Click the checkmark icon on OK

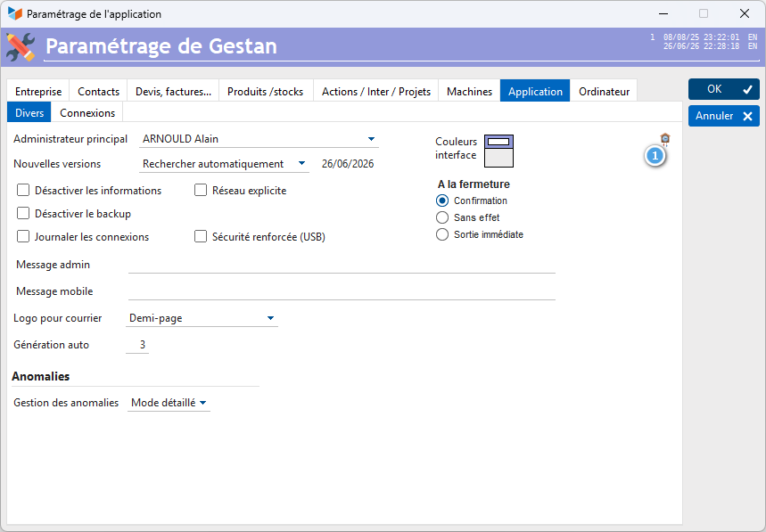pyautogui.click(x=747, y=89)
